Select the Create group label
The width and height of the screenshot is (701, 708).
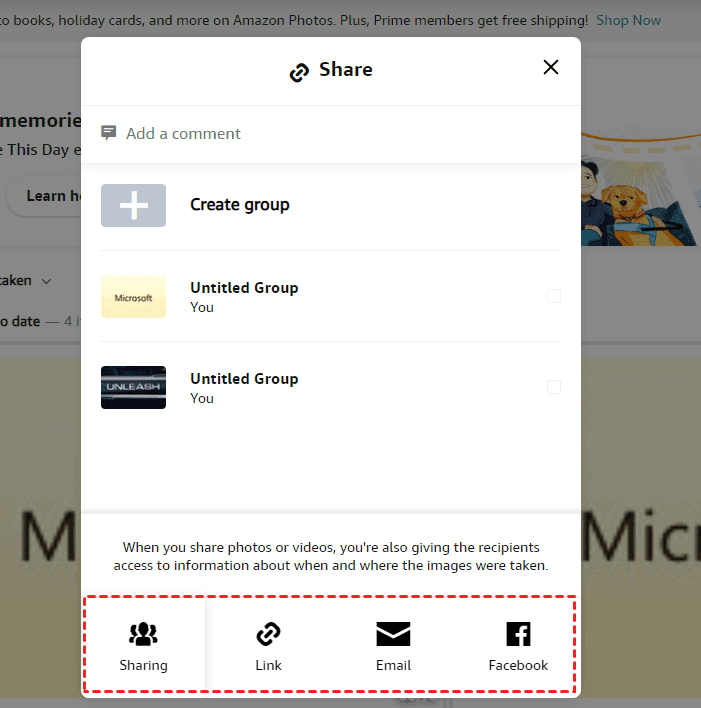[240, 205]
